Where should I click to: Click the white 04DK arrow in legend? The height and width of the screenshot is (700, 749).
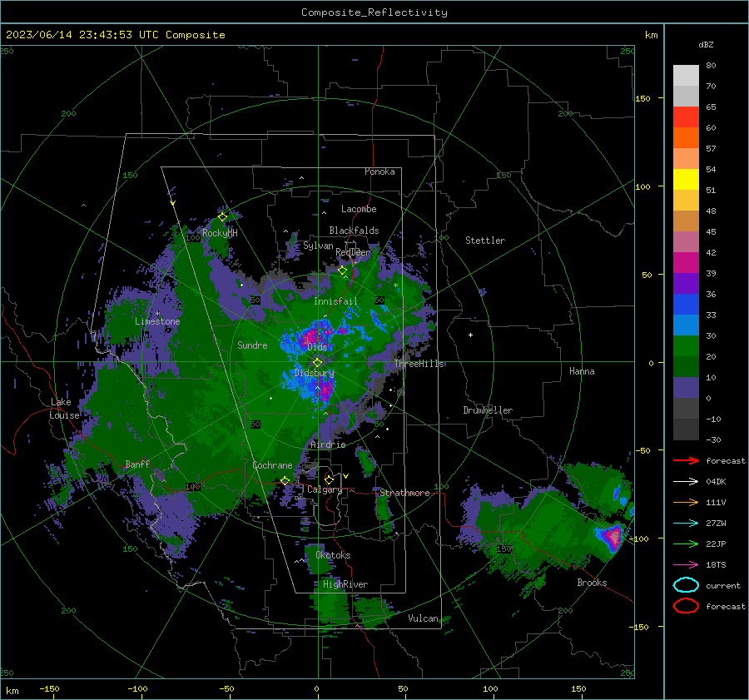tap(686, 481)
